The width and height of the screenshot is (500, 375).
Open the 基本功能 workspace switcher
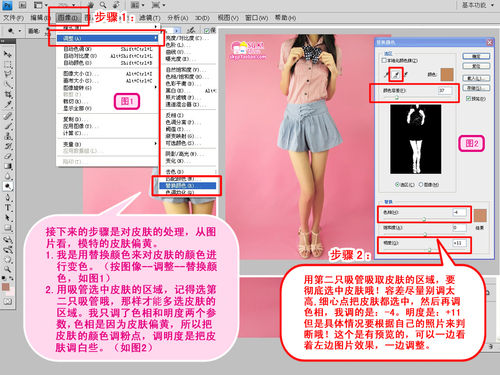(478, 5)
